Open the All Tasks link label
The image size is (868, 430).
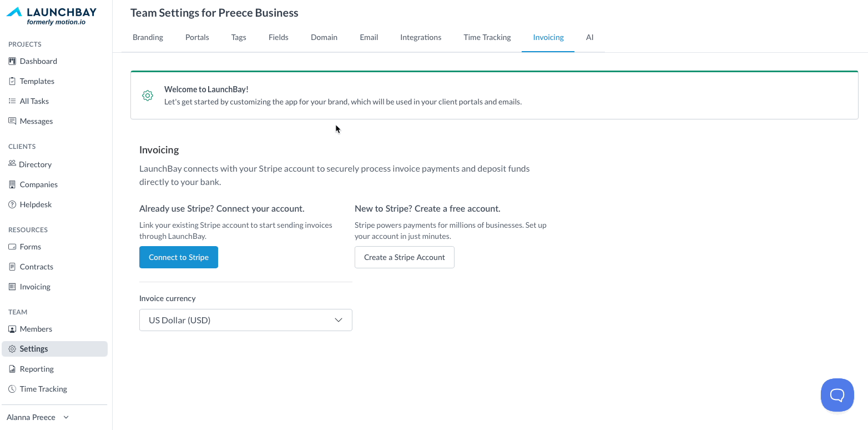34,101
